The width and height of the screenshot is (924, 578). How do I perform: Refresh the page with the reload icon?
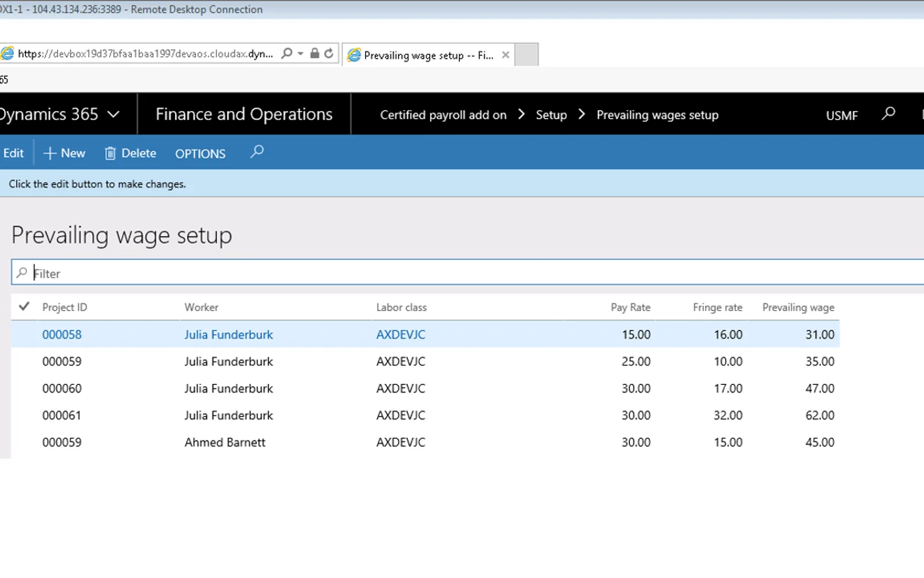click(329, 54)
